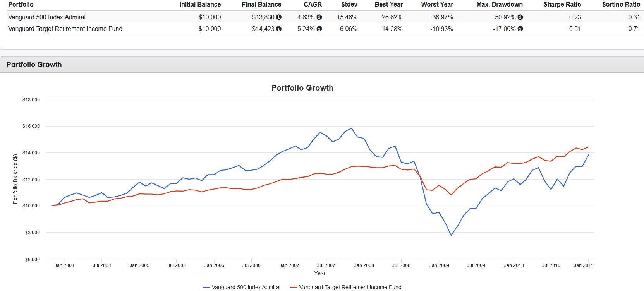This screenshot has width=644, height=291.
Task: Click the Portfolio Growth chart title
Action: click(302, 88)
